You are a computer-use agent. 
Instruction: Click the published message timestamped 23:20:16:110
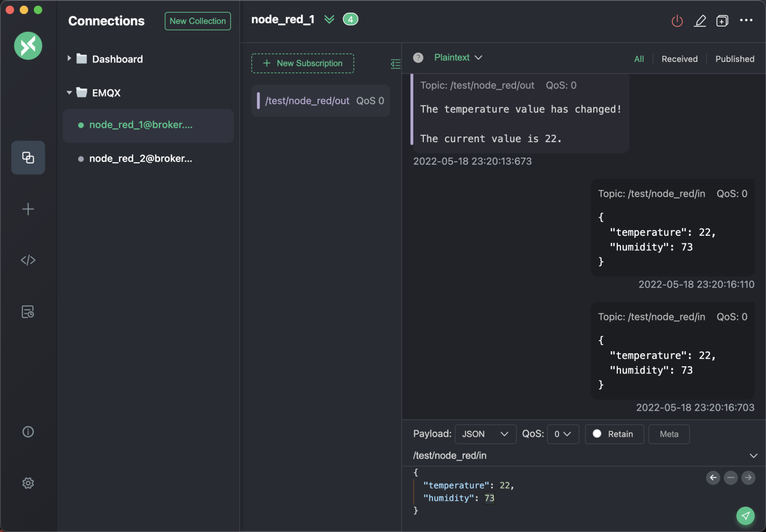click(672, 228)
